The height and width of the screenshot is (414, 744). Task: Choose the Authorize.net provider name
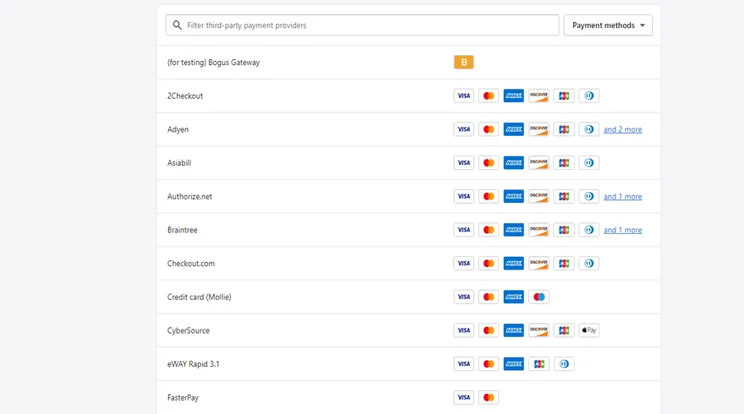189,196
